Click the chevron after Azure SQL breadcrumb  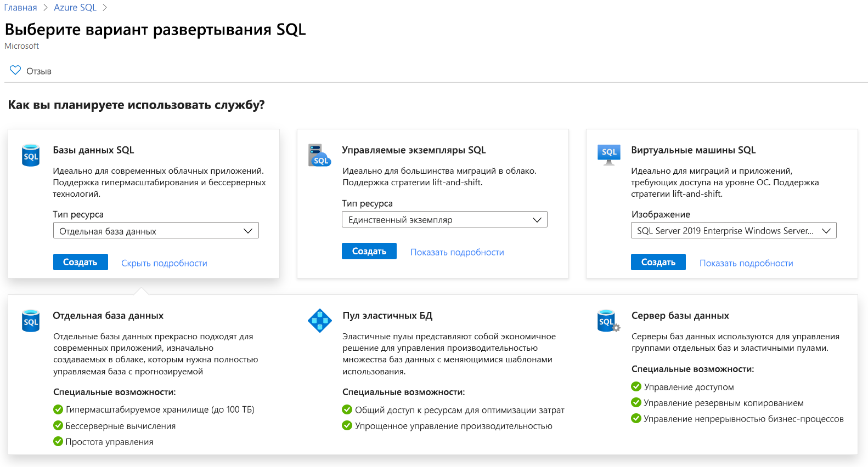[x=104, y=8]
